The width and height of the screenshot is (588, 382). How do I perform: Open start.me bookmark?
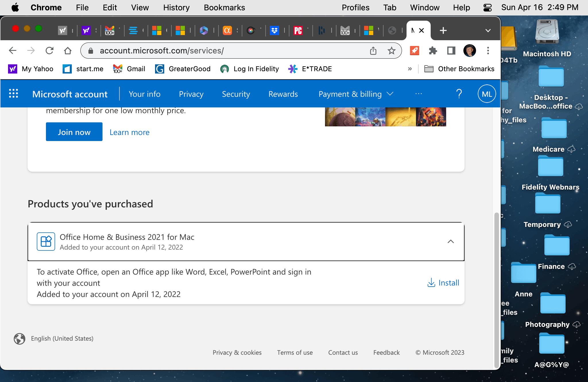pyautogui.click(x=83, y=69)
